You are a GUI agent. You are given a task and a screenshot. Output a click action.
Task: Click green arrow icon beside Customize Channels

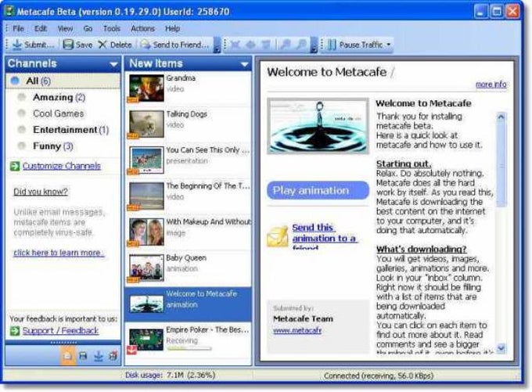tap(15, 166)
